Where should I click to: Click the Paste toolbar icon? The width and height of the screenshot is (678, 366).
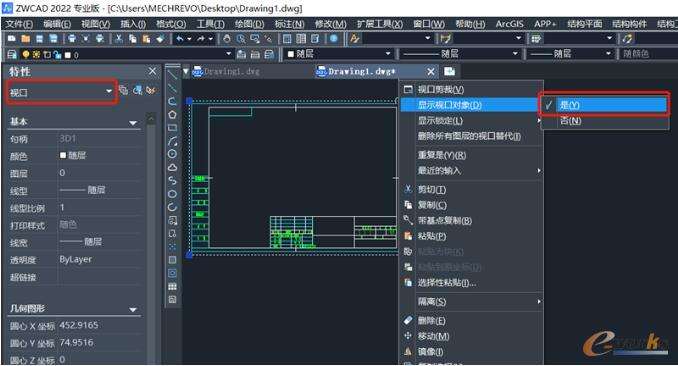146,39
